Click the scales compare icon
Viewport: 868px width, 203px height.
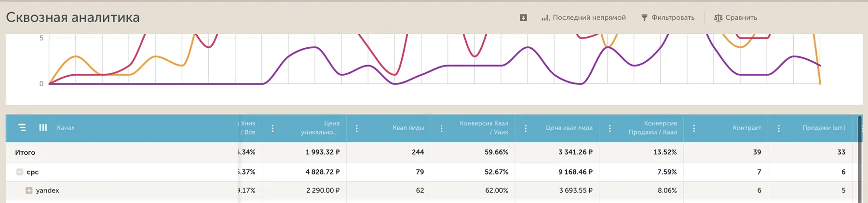[718, 18]
